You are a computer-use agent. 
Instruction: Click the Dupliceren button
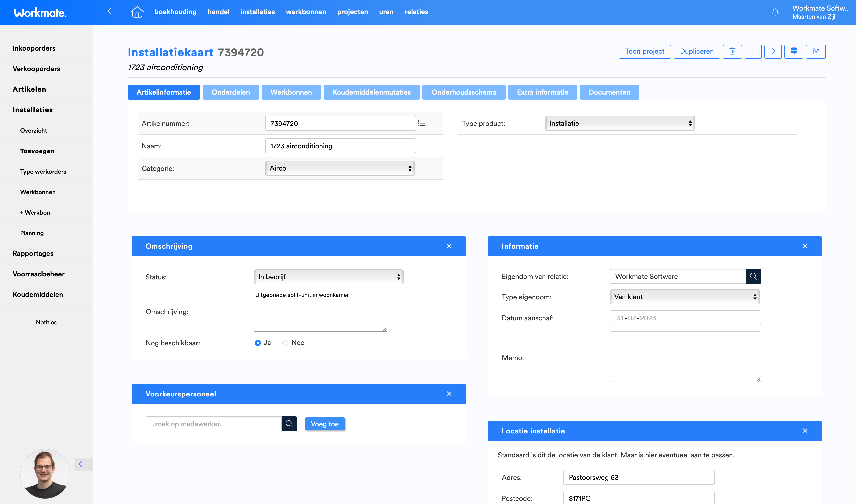tap(696, 51)
